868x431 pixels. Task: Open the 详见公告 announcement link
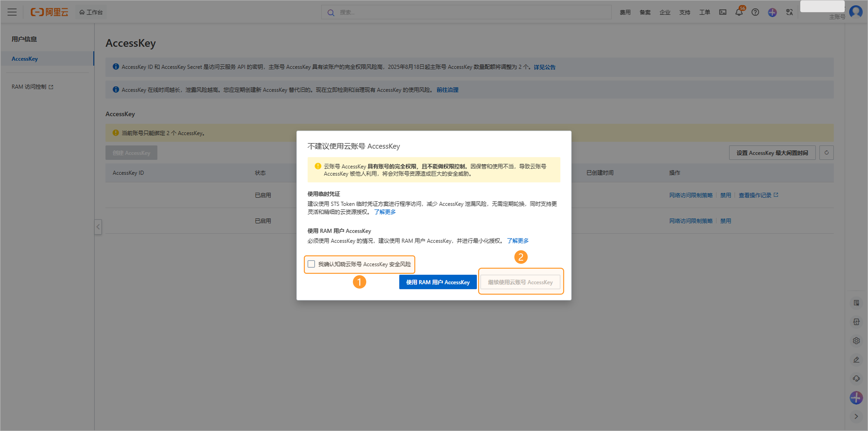tap(544, 67)
